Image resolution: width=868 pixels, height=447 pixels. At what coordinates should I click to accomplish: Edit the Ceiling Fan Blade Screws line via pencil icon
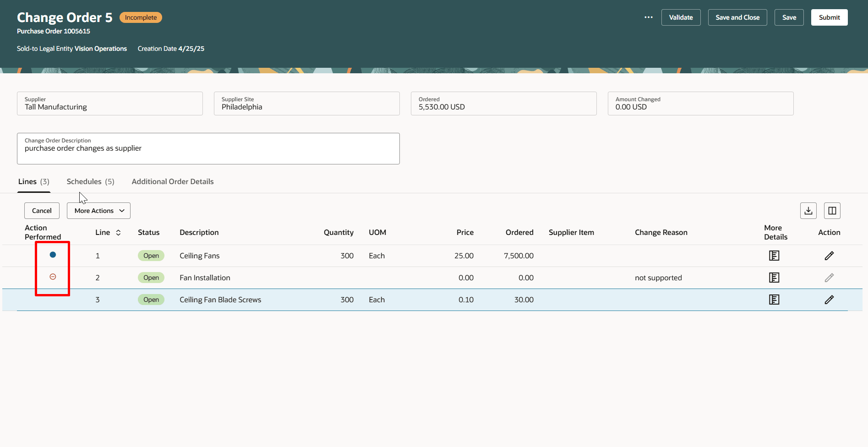click(x=829, y=300)
